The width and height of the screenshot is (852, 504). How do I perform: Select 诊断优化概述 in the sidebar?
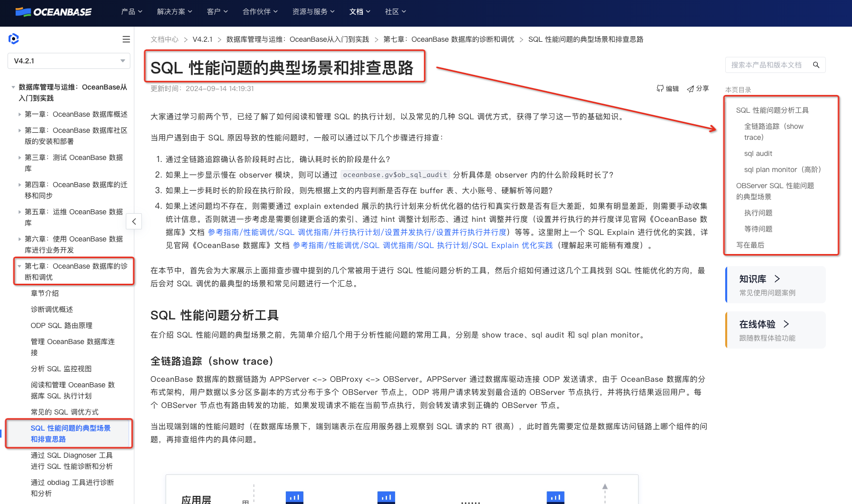[x=51, y=309]
